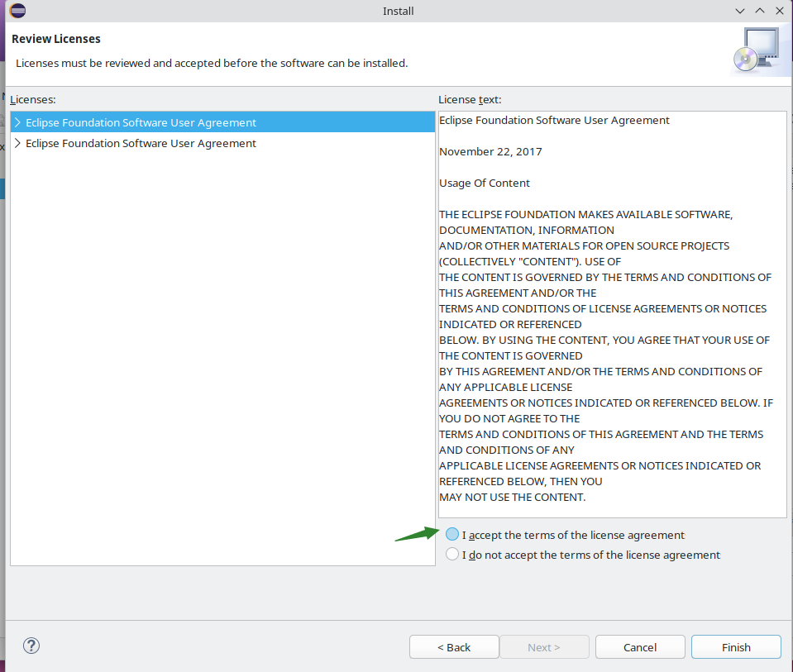The image size is (793, 672).
Task: Click the disabled Next button
Action: click(x=544, y=647)
